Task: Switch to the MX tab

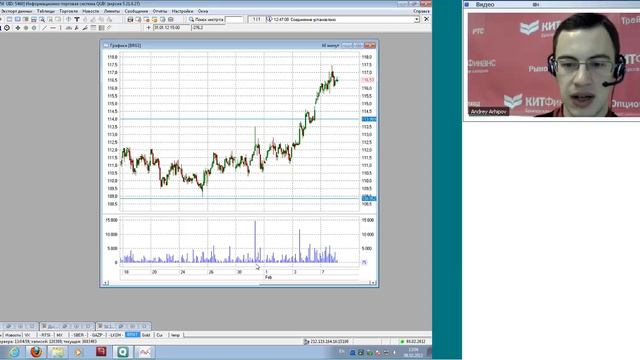Action: (x=60, y=335)
